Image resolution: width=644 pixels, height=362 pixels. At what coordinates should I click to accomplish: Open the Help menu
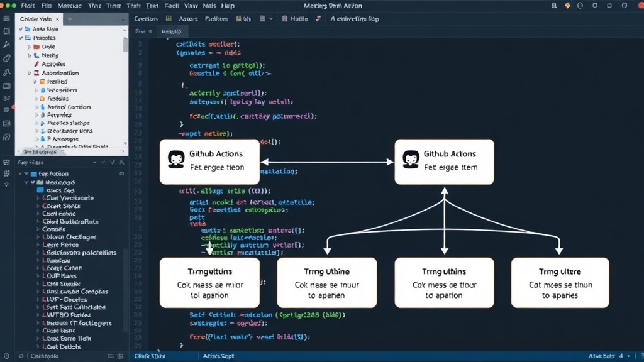click(228, 6)
